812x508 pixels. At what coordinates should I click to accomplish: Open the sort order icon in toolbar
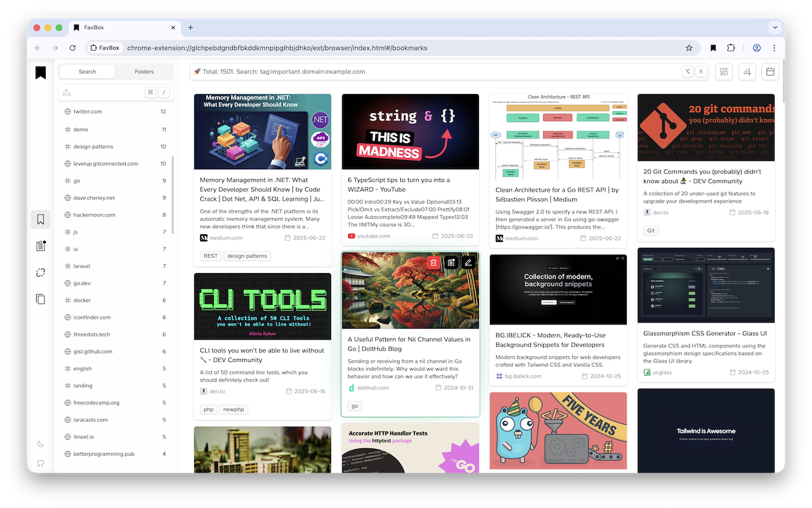[x=747, y=71]
